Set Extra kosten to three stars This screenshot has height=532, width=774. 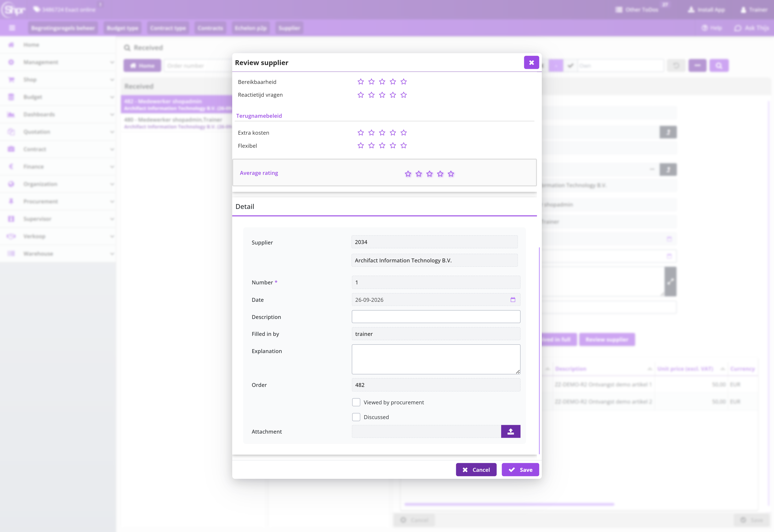382,133
